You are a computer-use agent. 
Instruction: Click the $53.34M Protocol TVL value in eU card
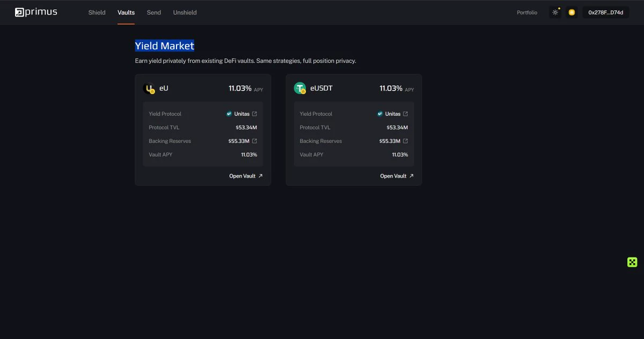[246, 128]
